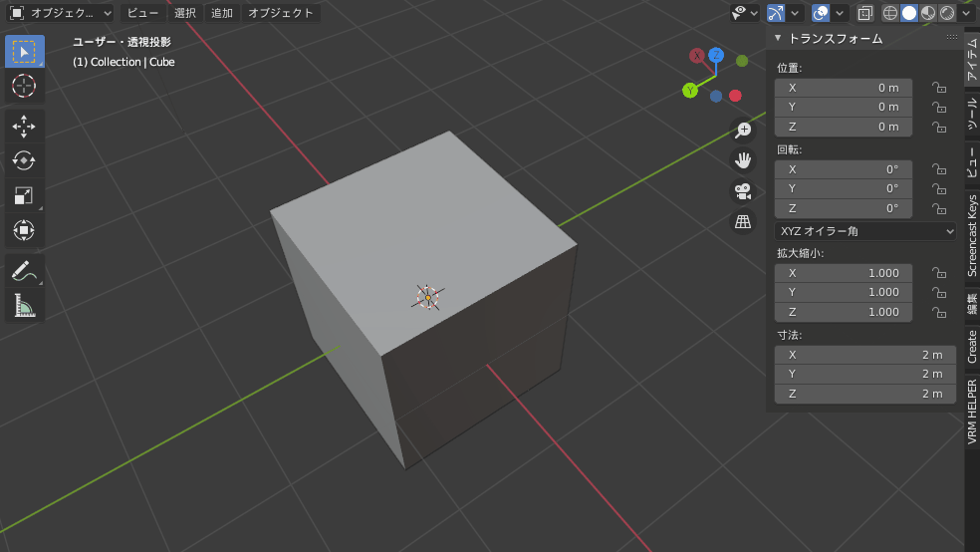The image size is (980, 552).
Task: Switch to the 編集 sidebar tab
Action: pyautogui.click(x=972, y=304)
